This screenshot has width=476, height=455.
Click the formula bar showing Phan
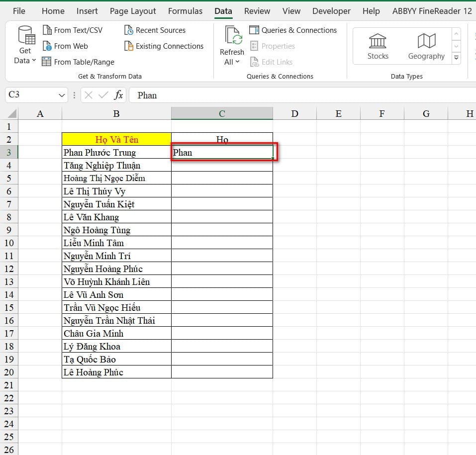(298, 95)
